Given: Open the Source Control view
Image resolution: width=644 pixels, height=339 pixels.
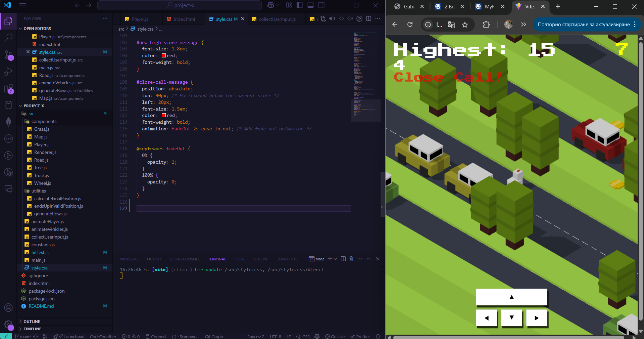Looking at the screenshot, I should tap(8, 54).
